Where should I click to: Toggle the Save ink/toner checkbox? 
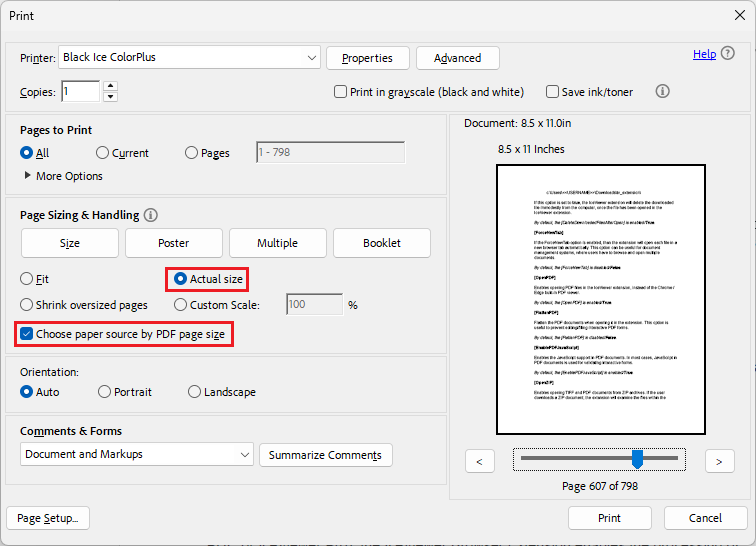point(553,92)
